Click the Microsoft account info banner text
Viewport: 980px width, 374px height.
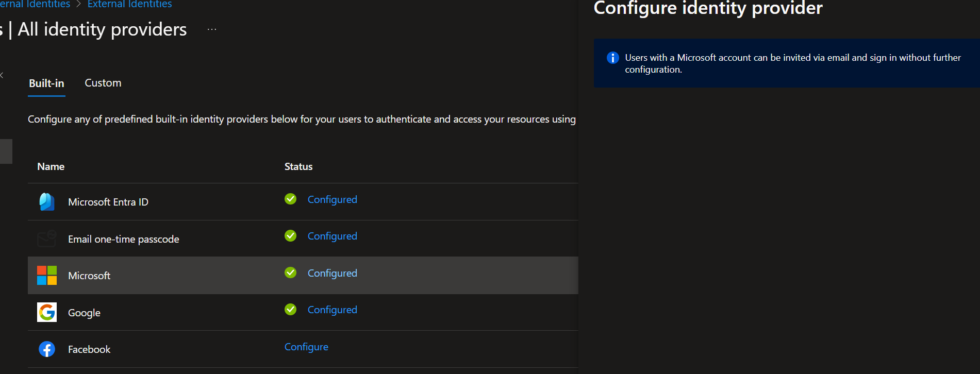point(793,63)
